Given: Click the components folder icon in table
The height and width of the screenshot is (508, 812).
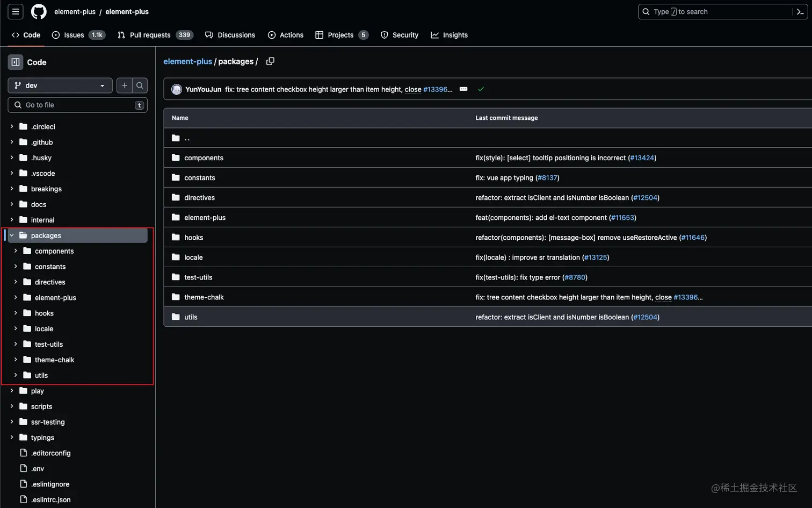Looking at the screenshot, I should pyautogui.click(x=176, y=158).
